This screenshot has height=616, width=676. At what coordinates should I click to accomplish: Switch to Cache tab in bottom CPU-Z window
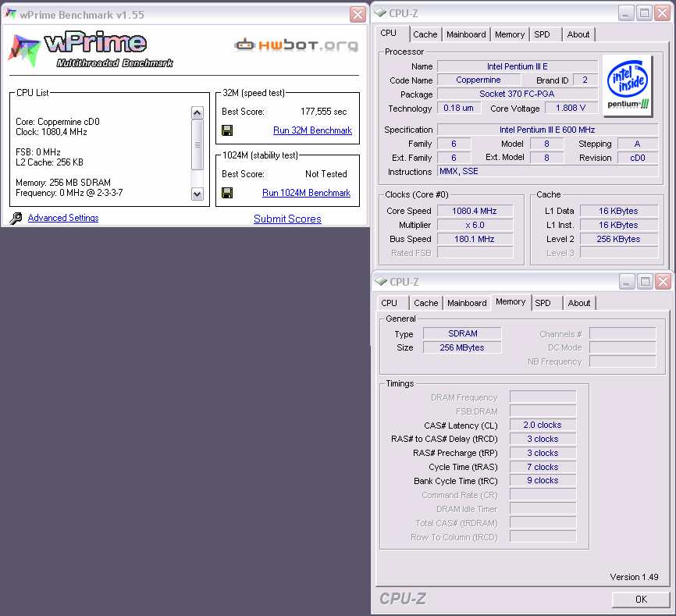pyautogui.click(x=426, y=303)
